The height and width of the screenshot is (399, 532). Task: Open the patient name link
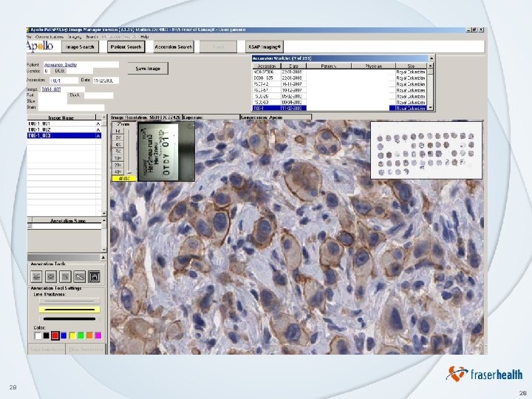point(61,65)
